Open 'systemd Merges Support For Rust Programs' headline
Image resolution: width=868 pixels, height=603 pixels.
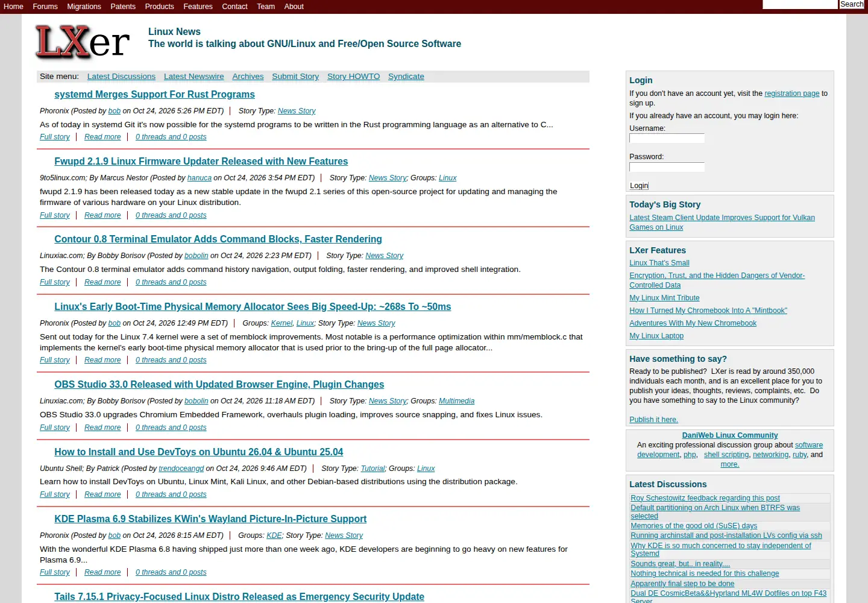154,95
